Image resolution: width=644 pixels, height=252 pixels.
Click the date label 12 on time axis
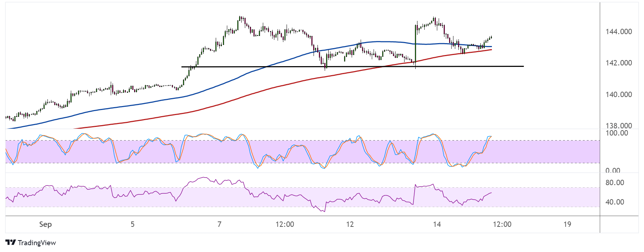pyautogui.click(x=350, y=224)
